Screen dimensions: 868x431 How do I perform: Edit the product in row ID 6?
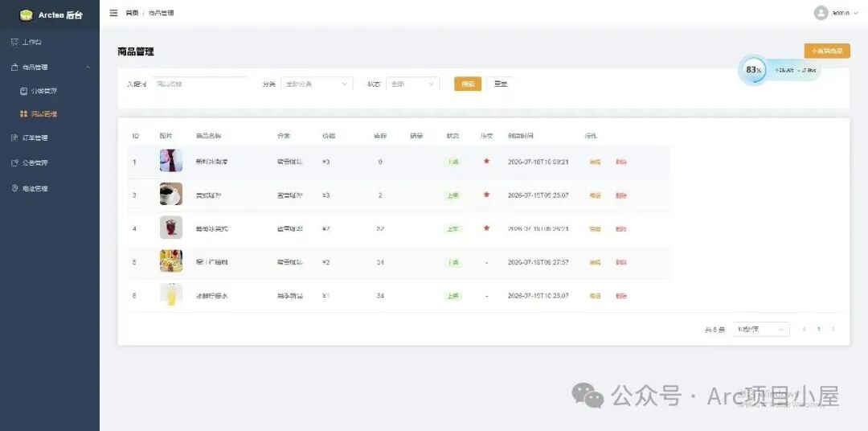(595, 296)
